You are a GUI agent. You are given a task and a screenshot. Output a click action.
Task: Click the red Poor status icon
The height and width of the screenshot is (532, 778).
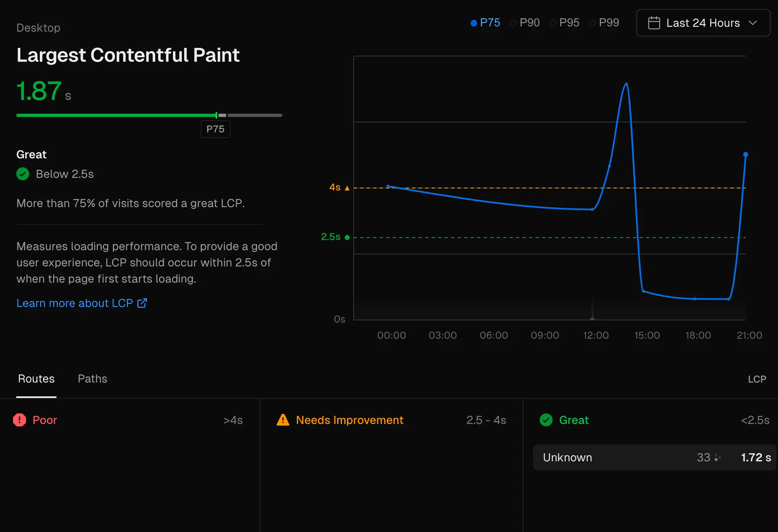point(19,420)
